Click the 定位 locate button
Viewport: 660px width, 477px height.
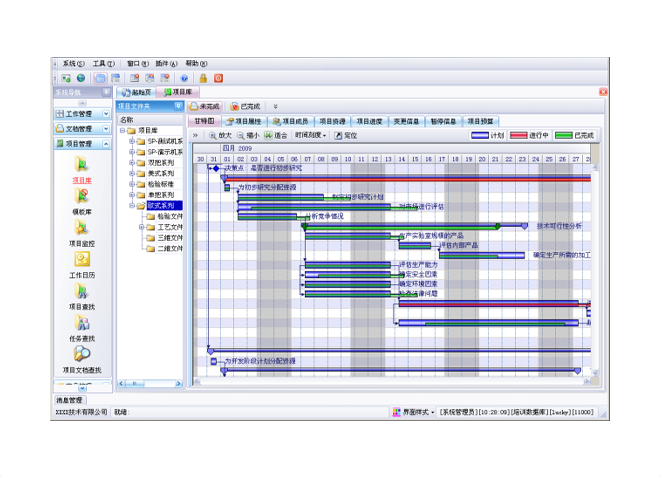[x=345, y=135]
